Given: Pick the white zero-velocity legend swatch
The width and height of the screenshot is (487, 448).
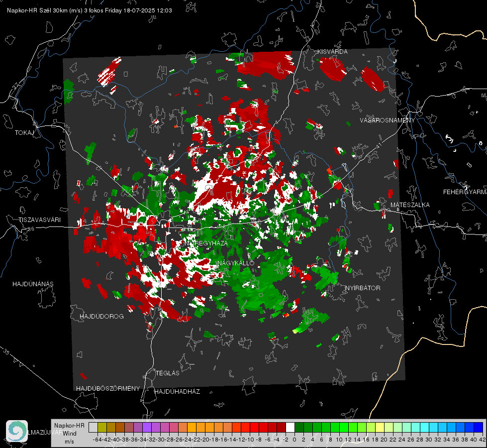Looking at the screenshot, I should (290, 428).
